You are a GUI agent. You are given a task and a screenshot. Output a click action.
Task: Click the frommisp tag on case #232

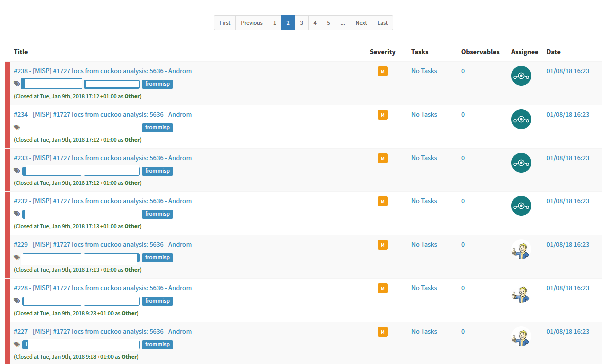tap(157, 214)
